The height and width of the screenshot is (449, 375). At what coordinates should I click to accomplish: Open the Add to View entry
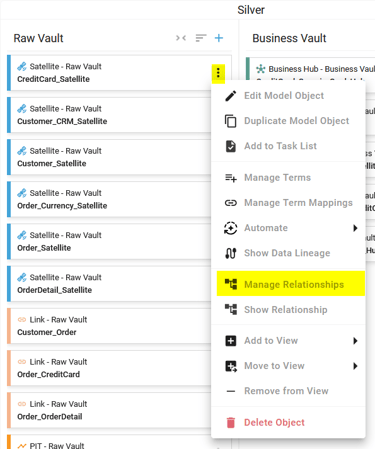288,341
